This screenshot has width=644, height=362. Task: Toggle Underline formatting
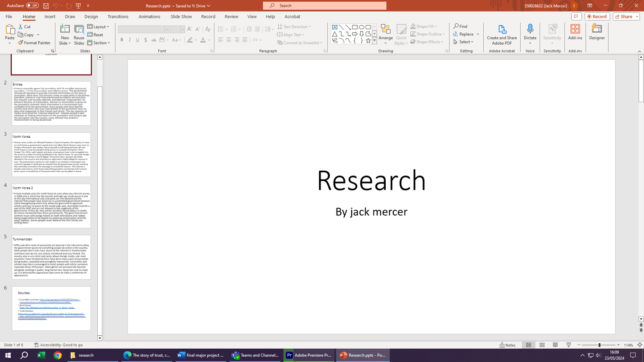pyautogui.click(x=138, y=40)
